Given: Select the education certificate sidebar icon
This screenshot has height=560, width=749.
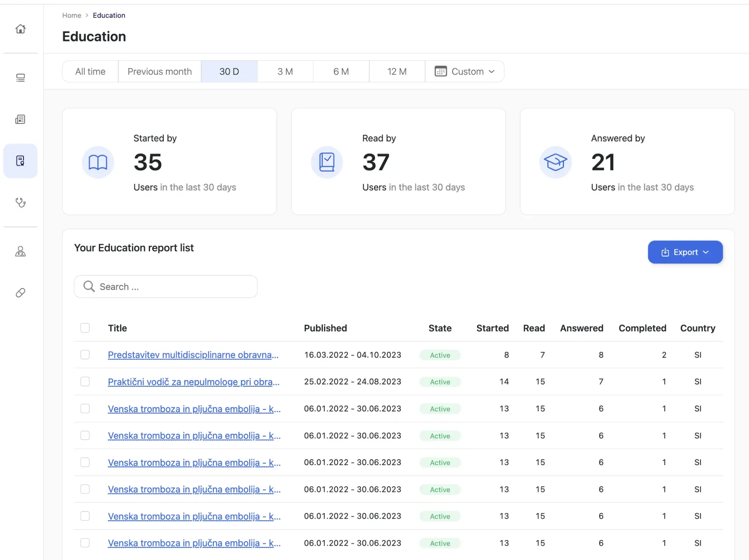Looking at the screenshot, I should click(x=20, y=161).
